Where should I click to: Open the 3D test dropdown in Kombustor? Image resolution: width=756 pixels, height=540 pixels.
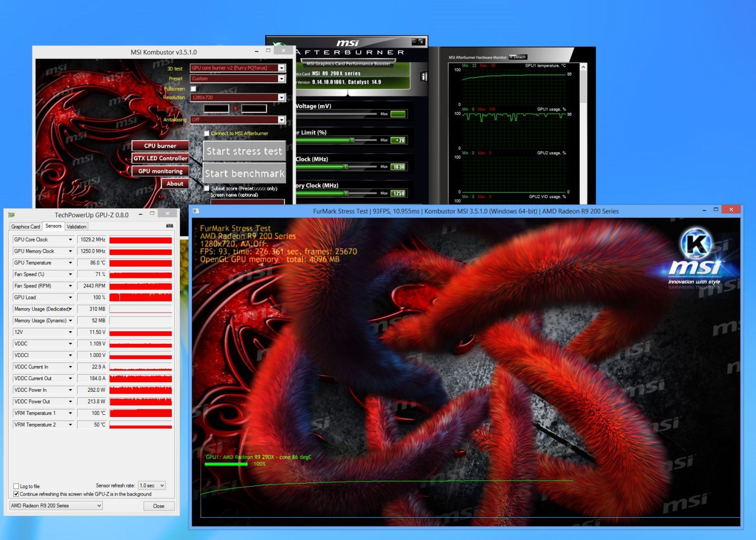click(x=282, y=68)
